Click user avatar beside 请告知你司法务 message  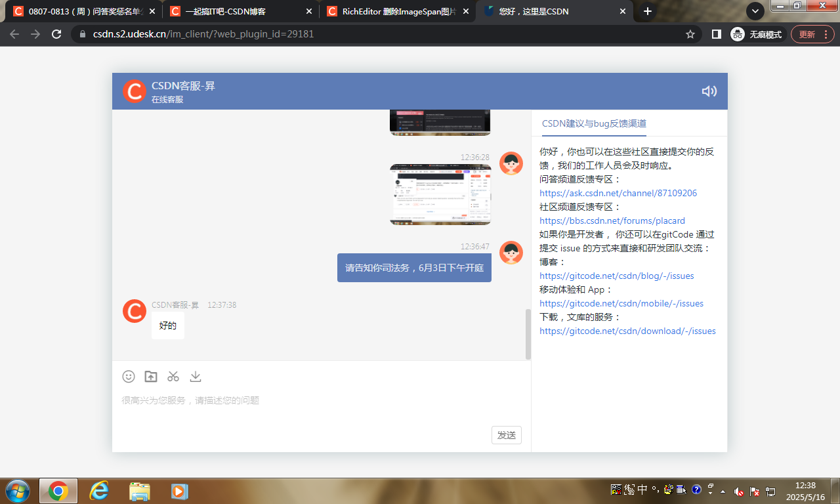pyautogui.click(x=511, y=253)
